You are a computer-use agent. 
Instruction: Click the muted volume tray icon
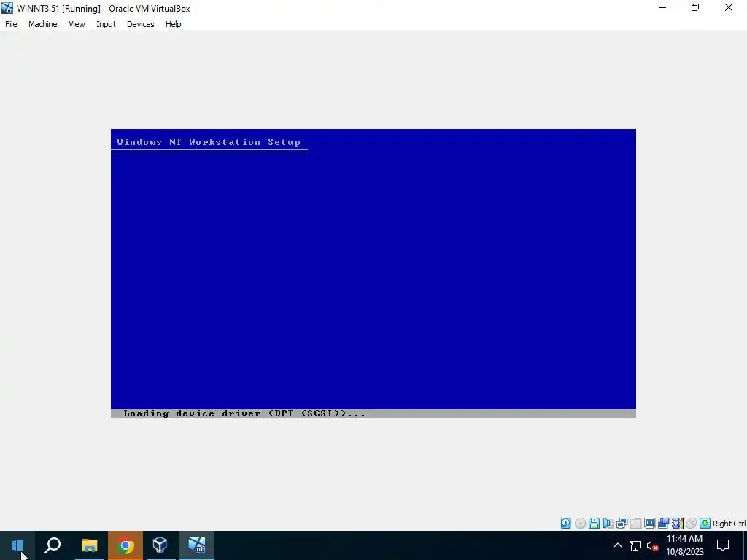tap(652, 545)
